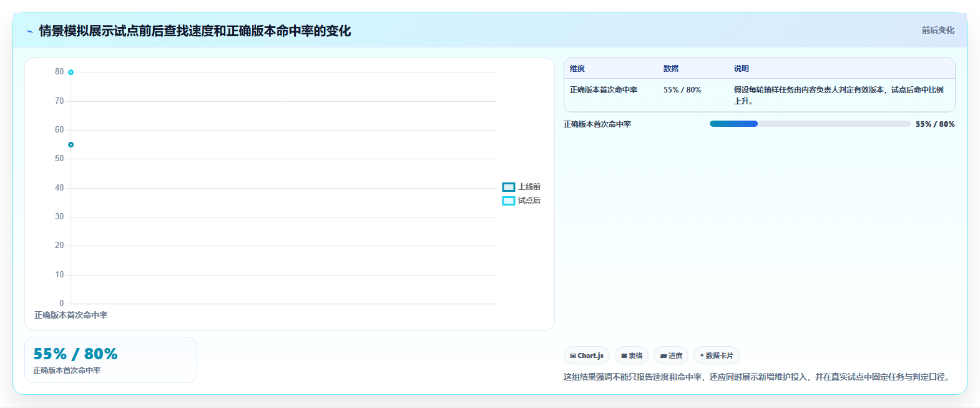Select the 表格 tag chip
Screen dimensions: 980x408
(x=632, y=356)
